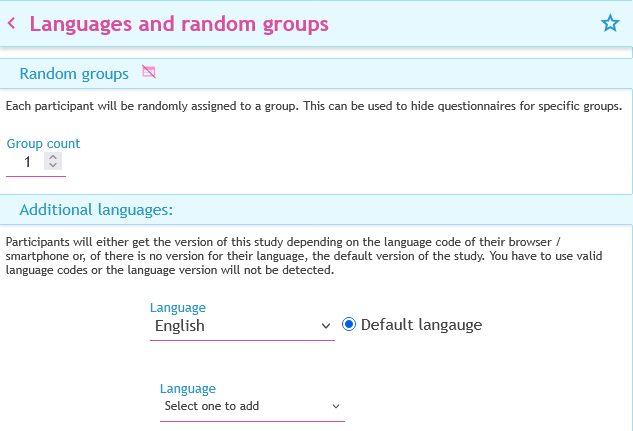Click the Language label above 'Select one to add'
The image size is (633, 431).
pos(187,388)
